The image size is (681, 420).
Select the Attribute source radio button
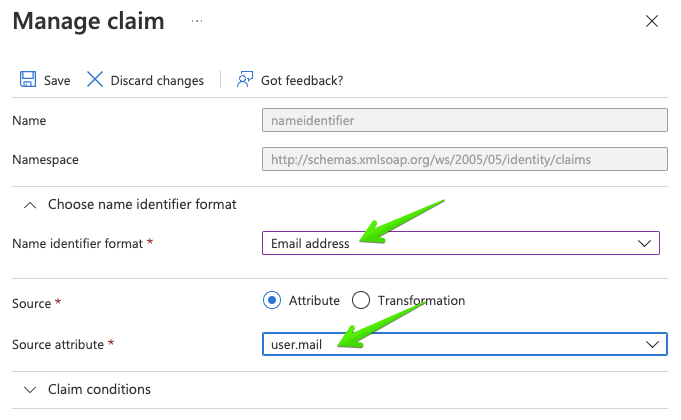[272, 300]
